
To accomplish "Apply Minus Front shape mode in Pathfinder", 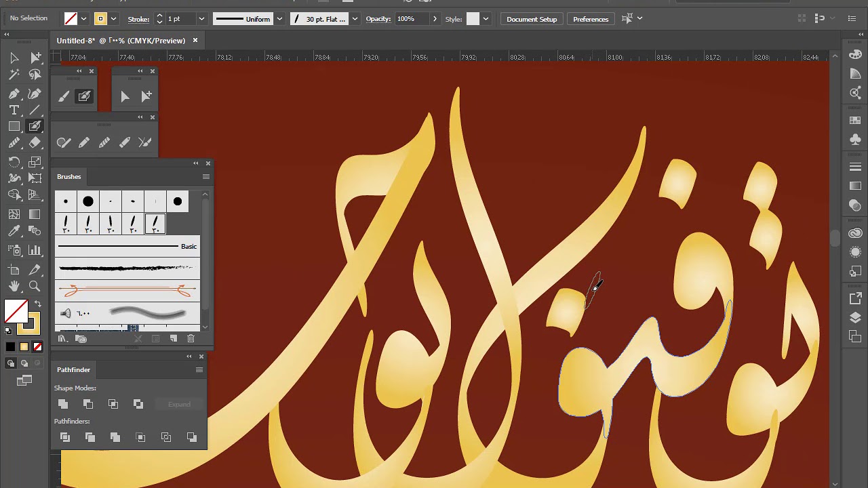I will click(x=88, y=404).
